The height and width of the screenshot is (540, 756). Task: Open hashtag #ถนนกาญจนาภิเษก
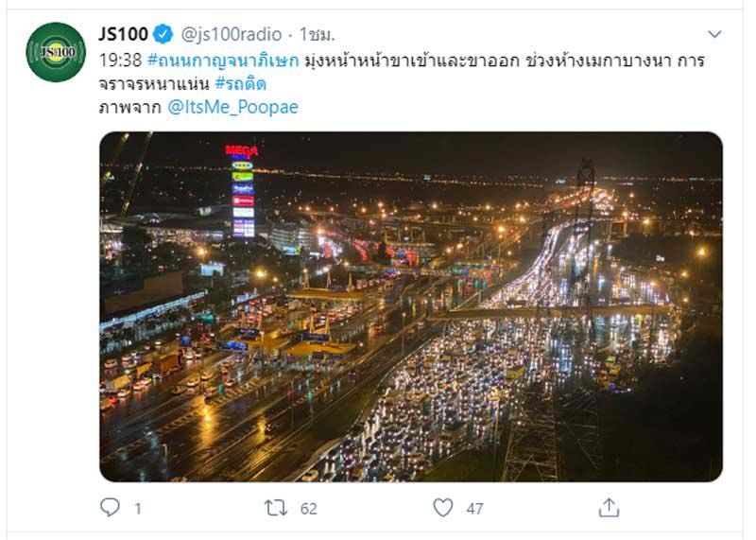[223, 61]
